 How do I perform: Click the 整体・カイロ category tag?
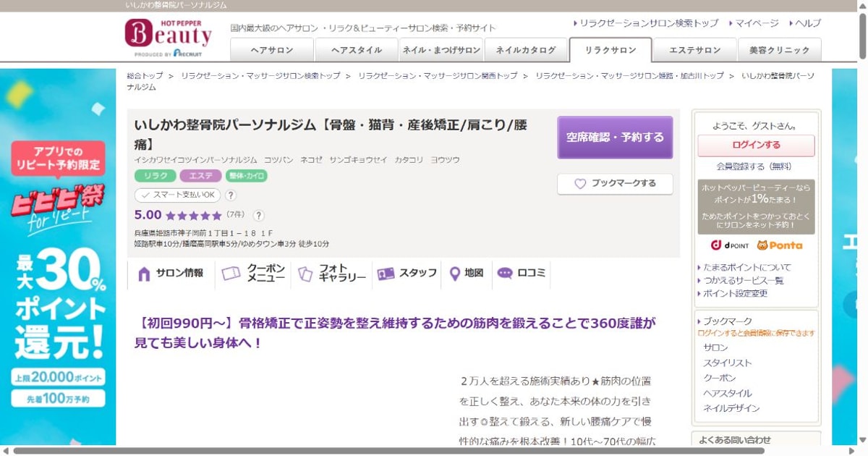247,176
